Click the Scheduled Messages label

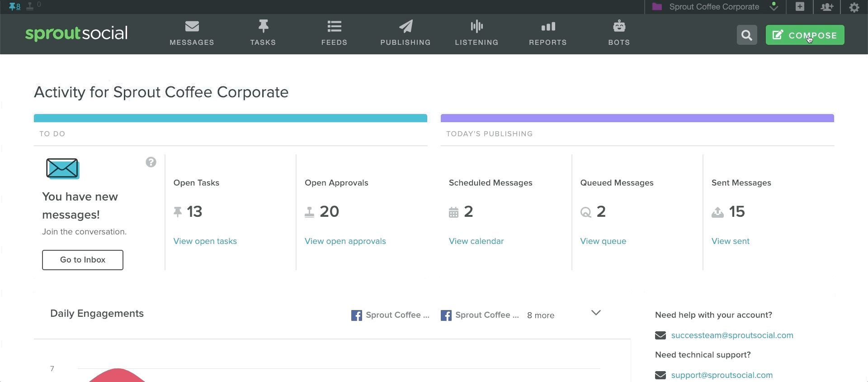[x=491, y=183]
